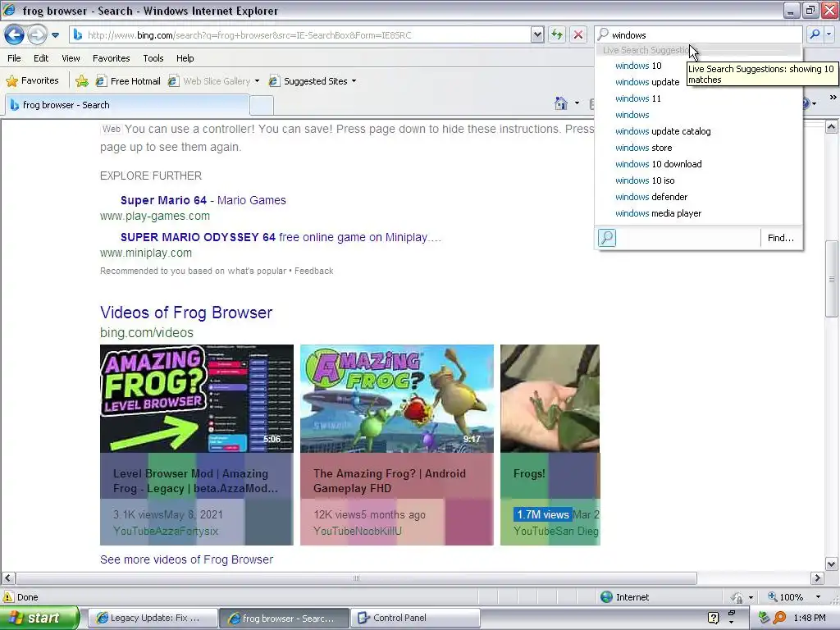
Task: Open the Tools menu
Action: (153, 58)
